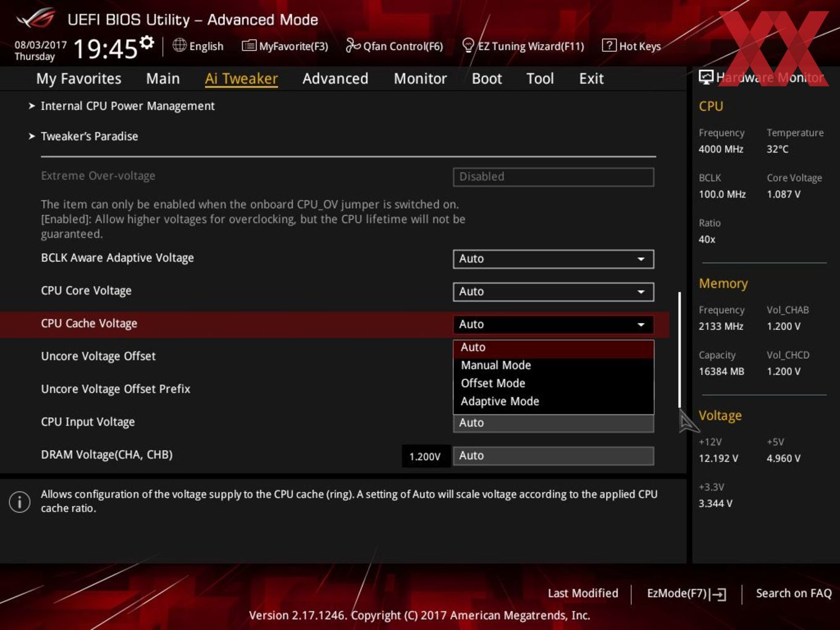
Task: Click the Qfan Control fan icon
Action: click(x=353, y=45)
